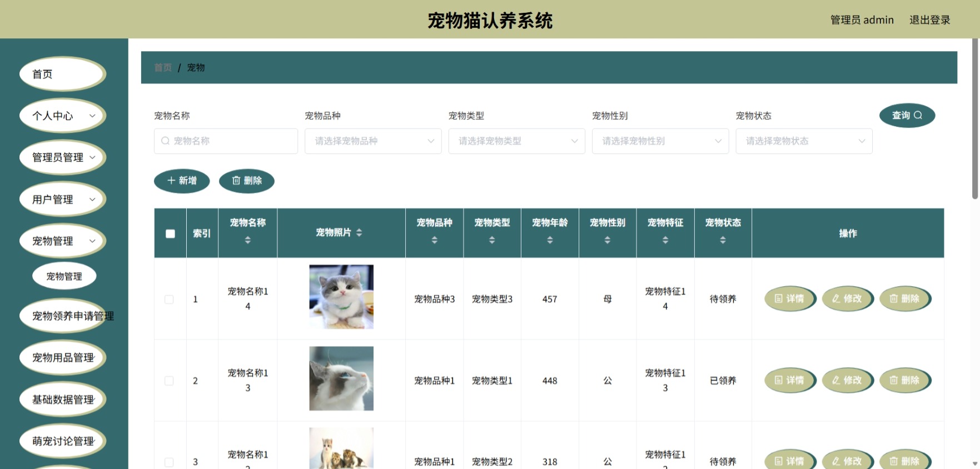Click the vertical page scrollbar
The image size is (980, 469).
pos(975,119)
